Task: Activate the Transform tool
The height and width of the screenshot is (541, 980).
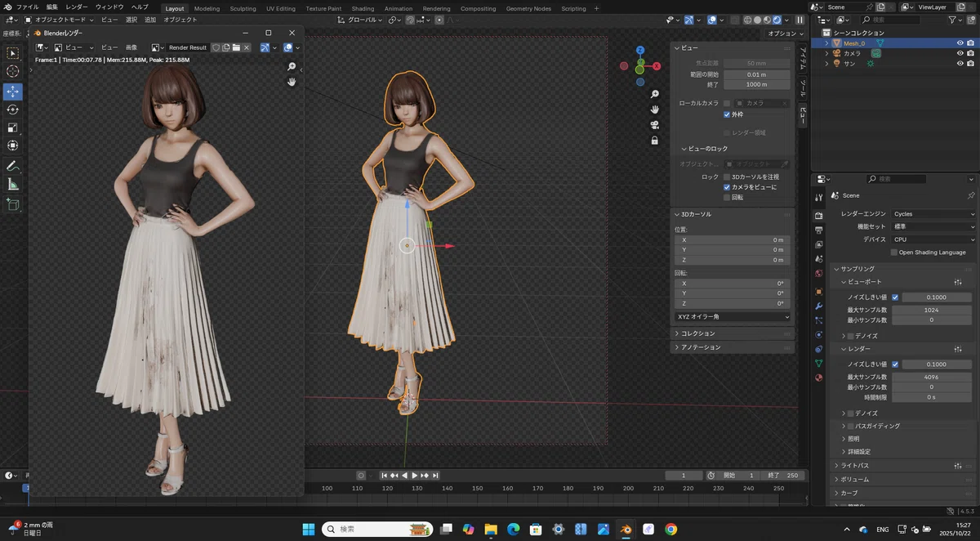Action: (13, 145)
